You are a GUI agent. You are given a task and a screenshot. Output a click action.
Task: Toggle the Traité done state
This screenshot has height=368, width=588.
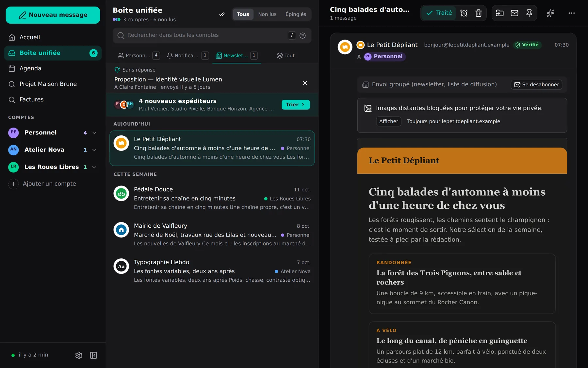[x=439, y=13]
